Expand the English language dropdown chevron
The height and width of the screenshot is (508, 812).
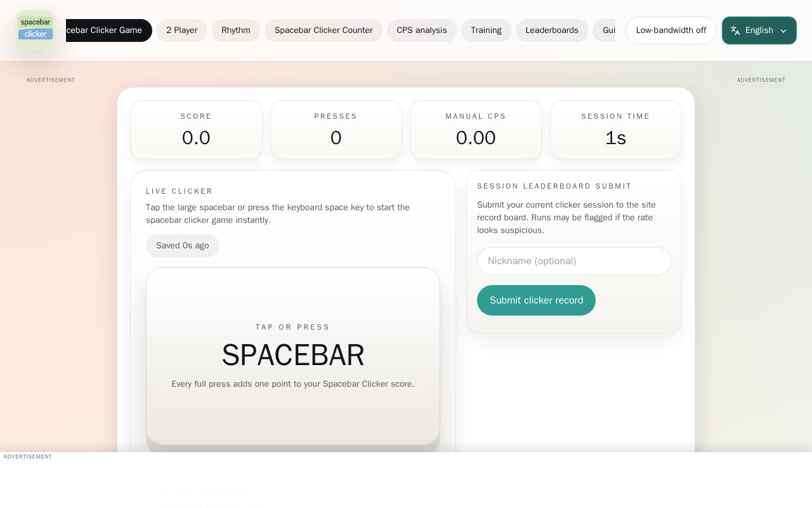point(783,30)
